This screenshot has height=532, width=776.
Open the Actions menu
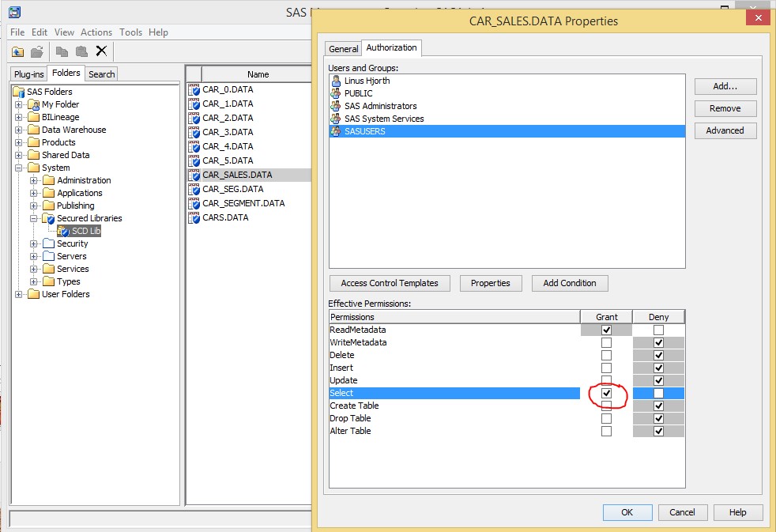(x=96, y=32)
